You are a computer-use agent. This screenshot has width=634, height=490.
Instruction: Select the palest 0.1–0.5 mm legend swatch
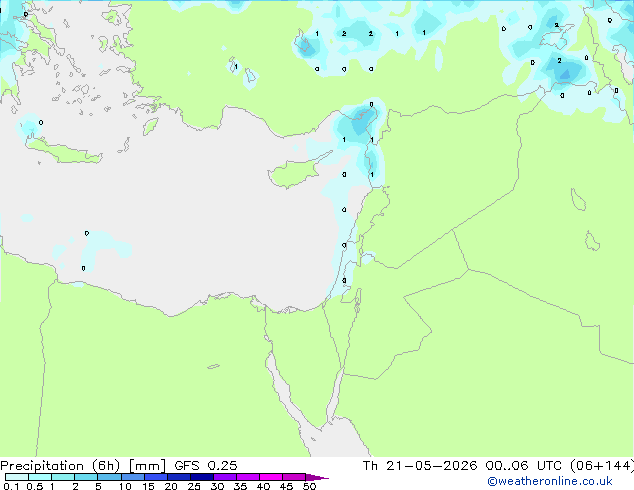click(17, 477)
